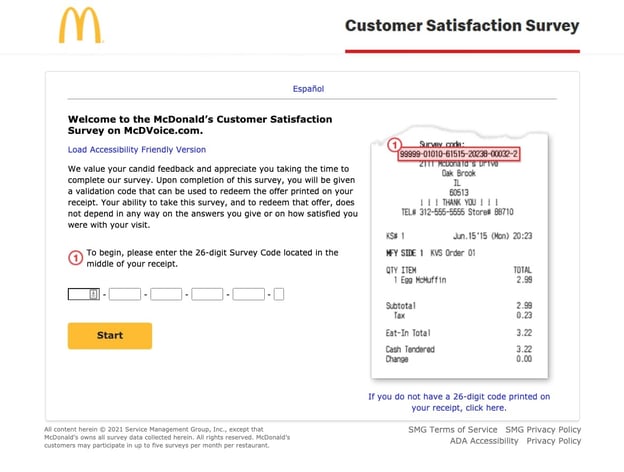
Task: Open ADA Accessibility page
Action: (484, 441)
